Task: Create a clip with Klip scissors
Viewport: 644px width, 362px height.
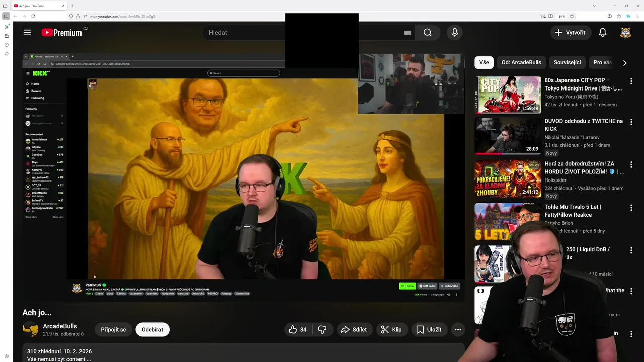Action: (391, 329)
